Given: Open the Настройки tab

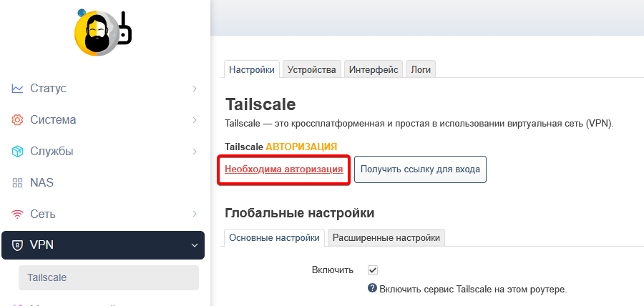Looking at the screenshot, I should [x=252, y=69].
